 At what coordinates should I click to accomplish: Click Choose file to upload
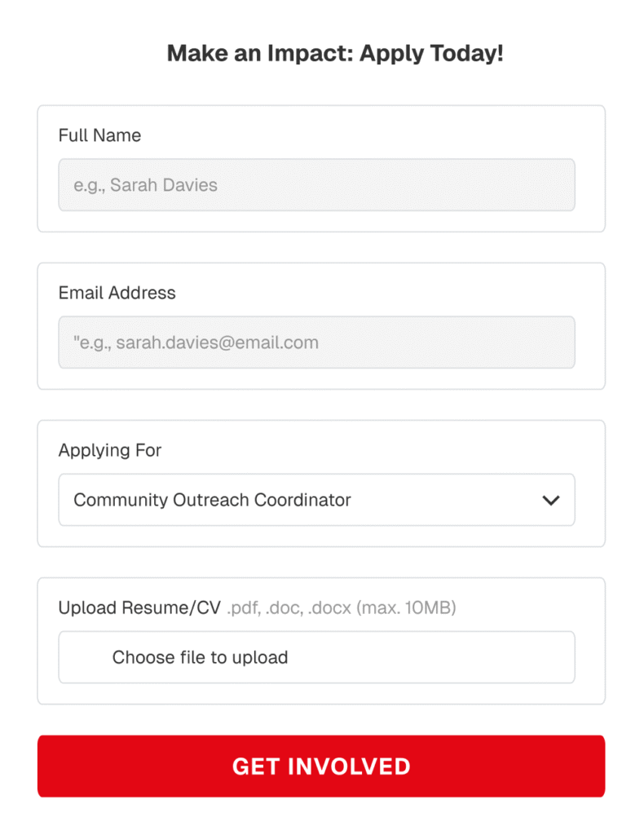200,657
